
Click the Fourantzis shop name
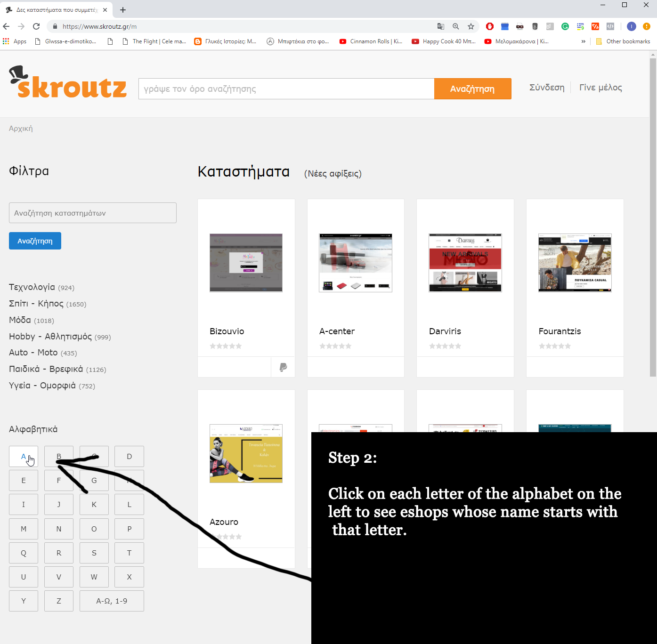click(x=560, y=331)
